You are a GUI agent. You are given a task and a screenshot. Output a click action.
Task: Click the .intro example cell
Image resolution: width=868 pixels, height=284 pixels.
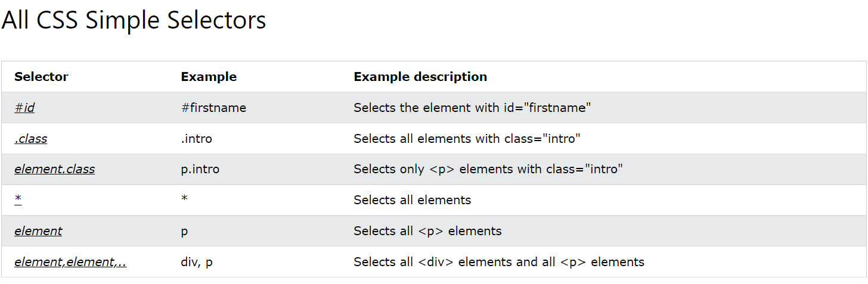[196, 139]
